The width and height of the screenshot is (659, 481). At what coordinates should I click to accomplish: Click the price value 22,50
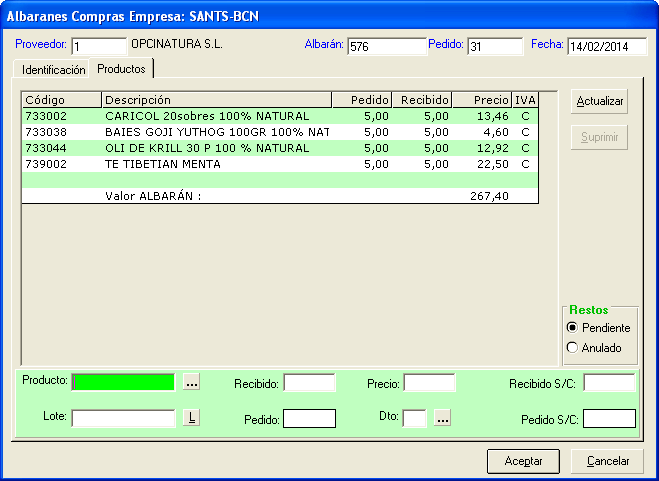493,164
